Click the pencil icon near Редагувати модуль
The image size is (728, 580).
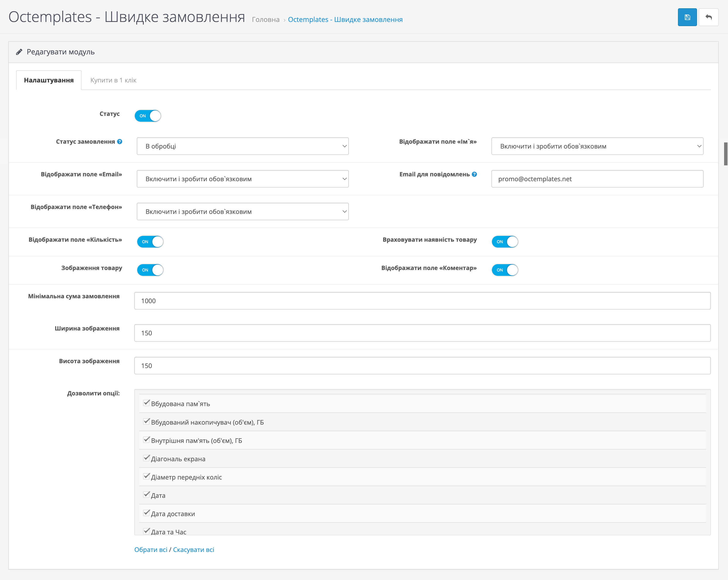(x=19, y=52)
